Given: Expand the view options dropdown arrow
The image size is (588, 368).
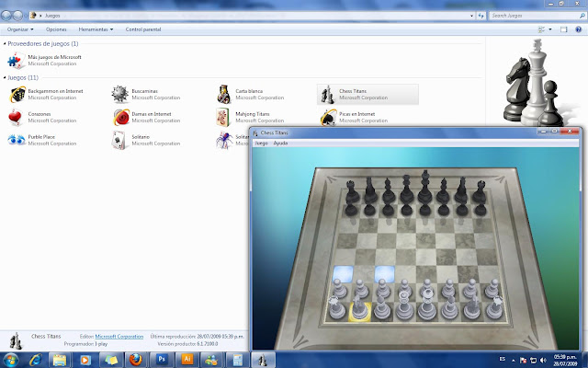Looking at the screenshot, I should point(550,29).
